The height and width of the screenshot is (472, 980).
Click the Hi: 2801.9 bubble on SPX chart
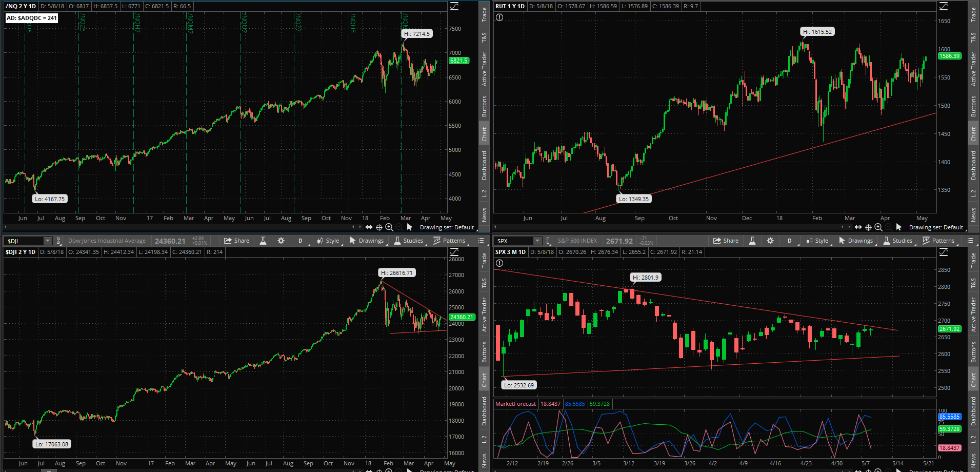point(646,278)
